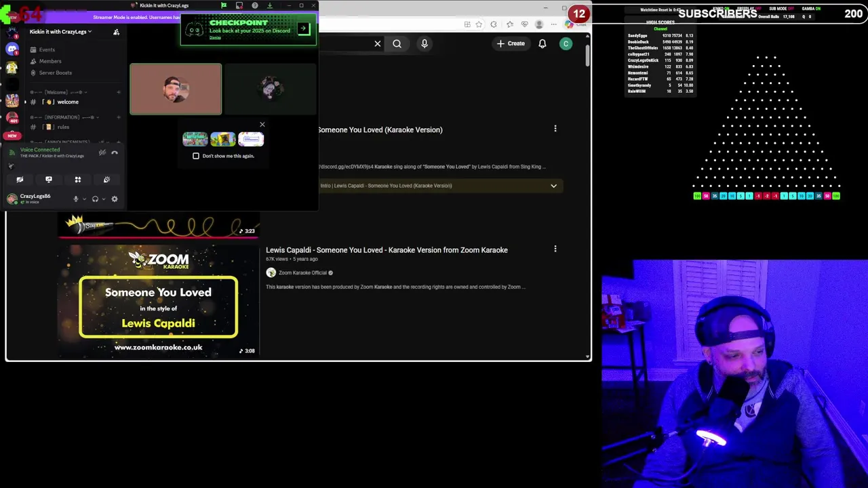This screenshot has width=868, height=488.
Task: Click the YouTube search magnifier button
Action: (397, 43)
